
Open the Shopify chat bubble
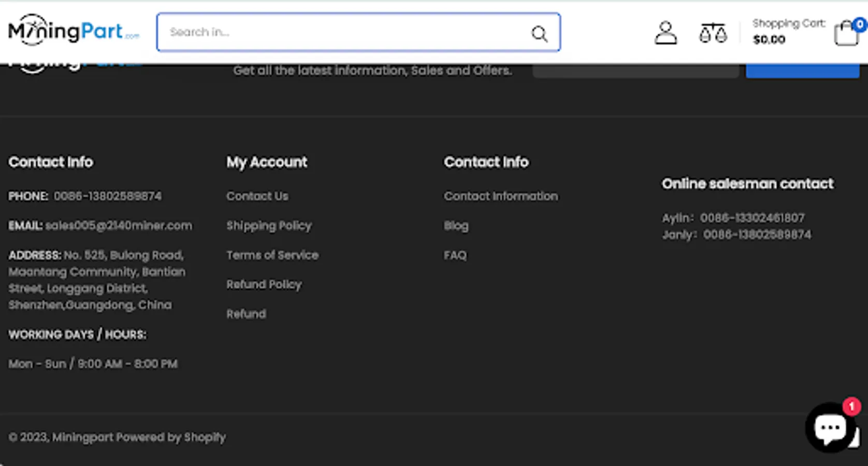point(830,428)
